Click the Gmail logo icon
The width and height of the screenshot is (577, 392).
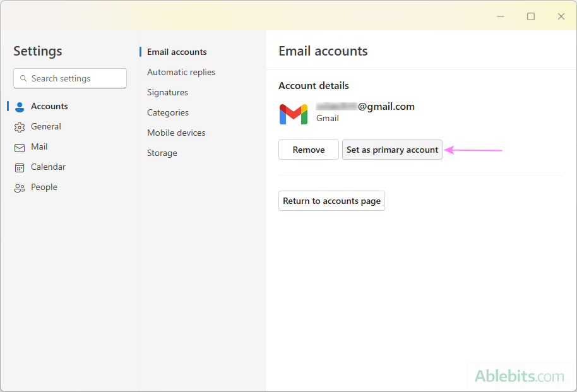click(294, 114)
